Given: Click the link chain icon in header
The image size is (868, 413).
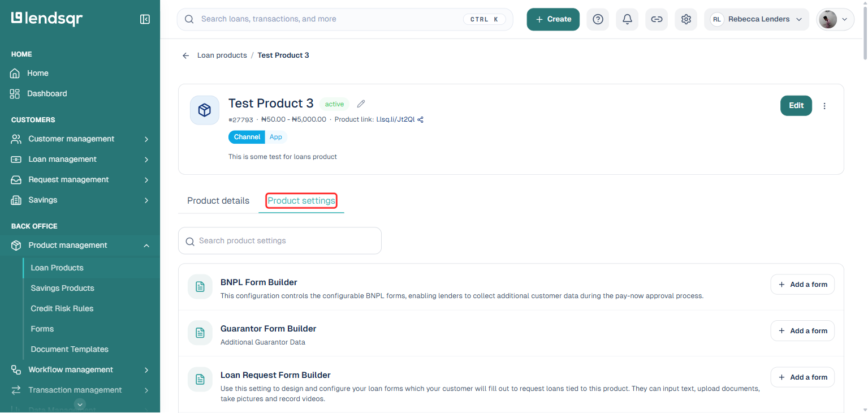Looking at the screenshot, I should click(657, 19).
